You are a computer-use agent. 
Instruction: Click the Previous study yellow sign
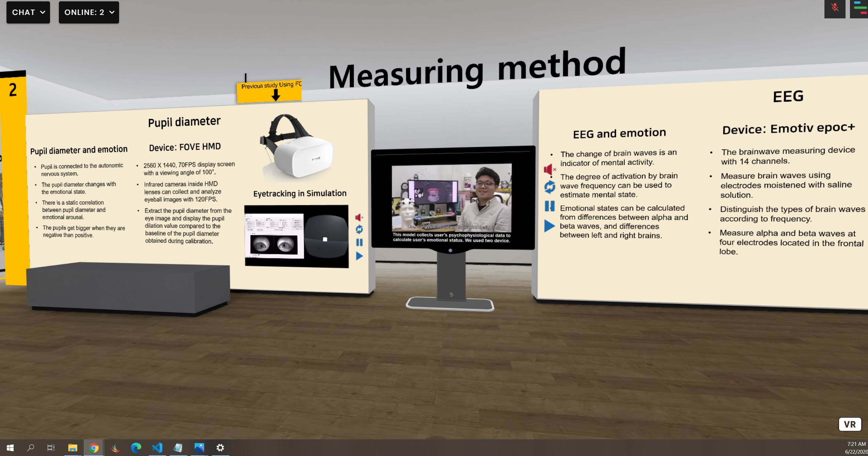click(x=269, y=91)
